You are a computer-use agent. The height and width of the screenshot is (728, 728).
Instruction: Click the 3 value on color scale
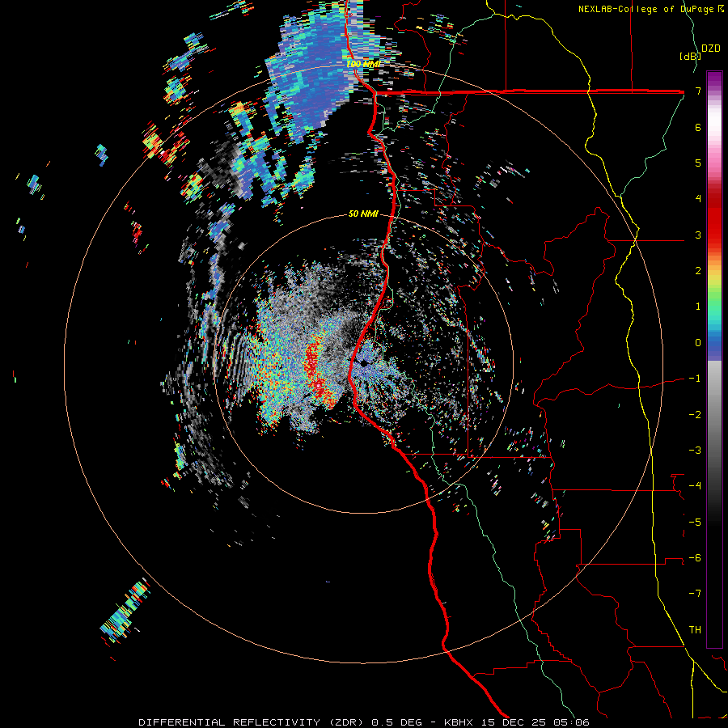pos(698,235)
